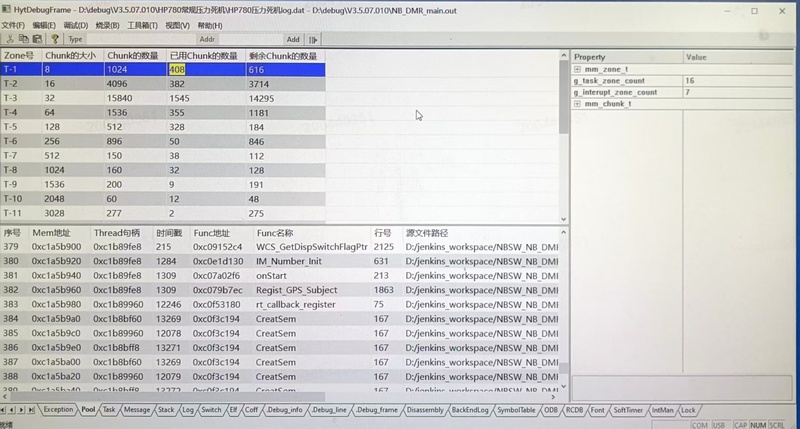Screen dimensions: 800x429
Task: Click the Chunk的大小 column header
Action: tap(72, 56)
